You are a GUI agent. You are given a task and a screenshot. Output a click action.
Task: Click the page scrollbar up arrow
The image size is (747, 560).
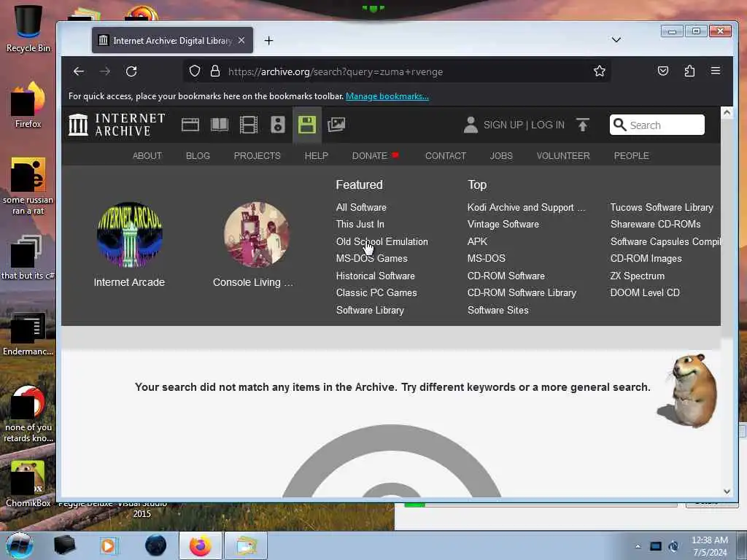pyautogui.click(x=727, y=113)
